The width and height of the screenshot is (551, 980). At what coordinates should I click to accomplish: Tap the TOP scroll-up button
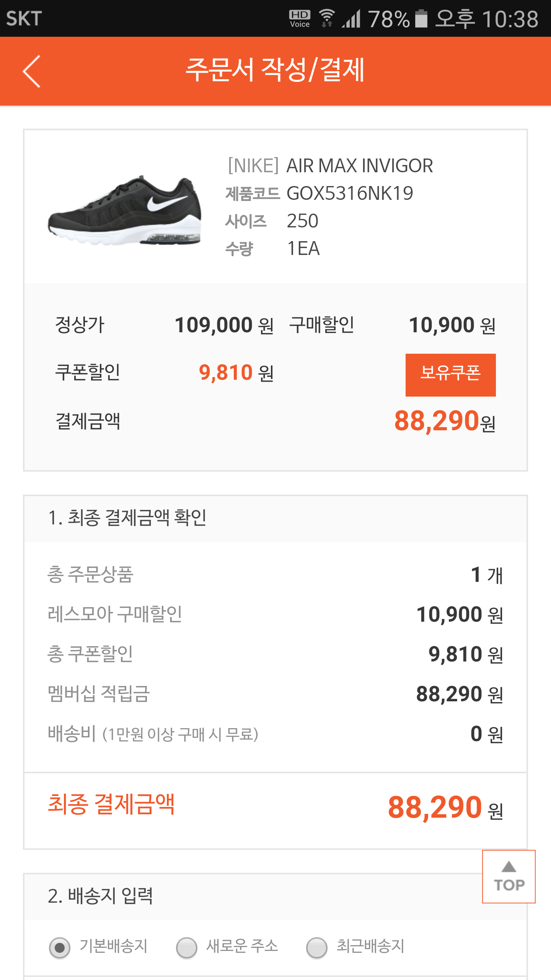tap(509, 876)
